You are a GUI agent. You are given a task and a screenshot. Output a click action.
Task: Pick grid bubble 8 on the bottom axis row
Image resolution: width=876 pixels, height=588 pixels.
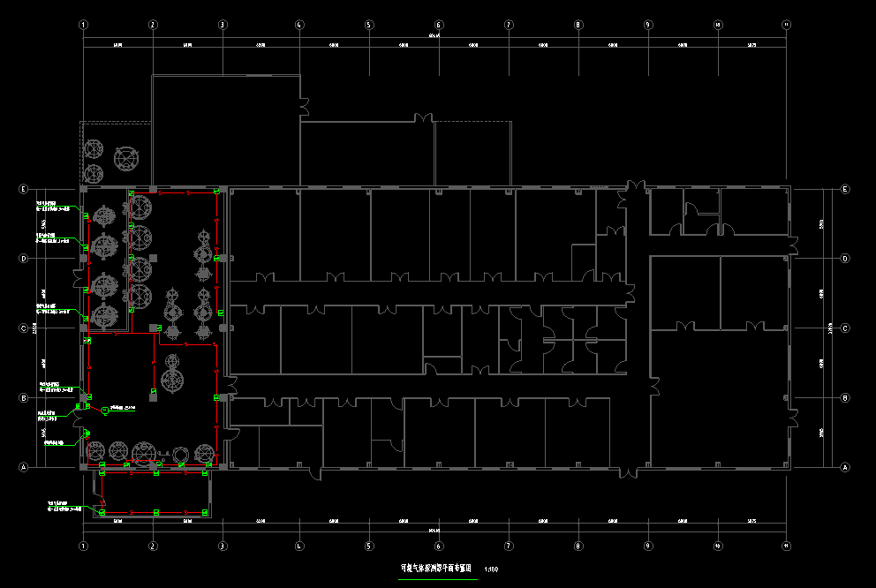click(x=578, y=546)
